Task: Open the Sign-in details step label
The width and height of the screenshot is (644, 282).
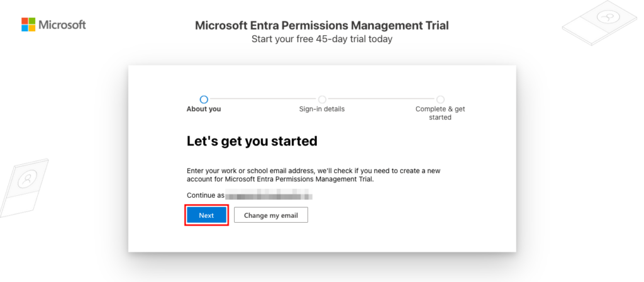Action: (x=322, y=109)
